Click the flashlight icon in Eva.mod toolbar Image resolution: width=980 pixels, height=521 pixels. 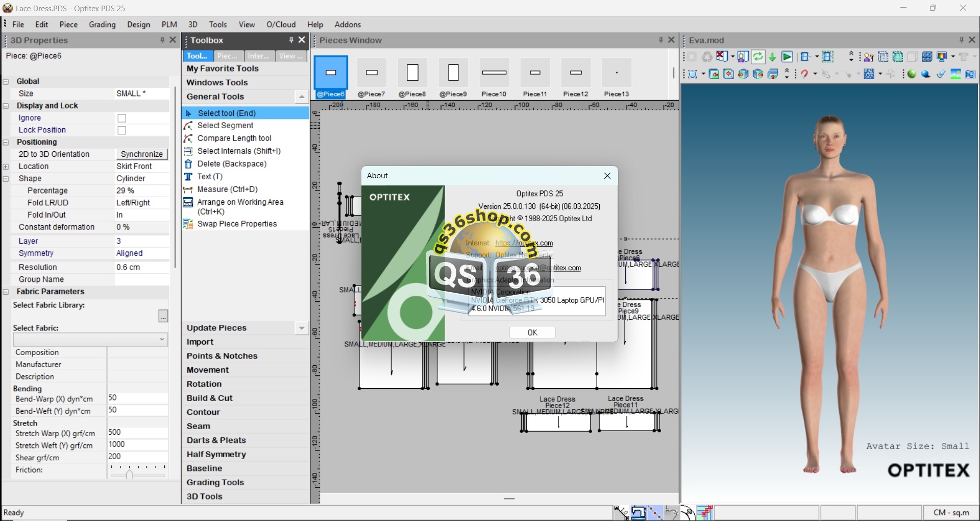[x=941, y=74]
